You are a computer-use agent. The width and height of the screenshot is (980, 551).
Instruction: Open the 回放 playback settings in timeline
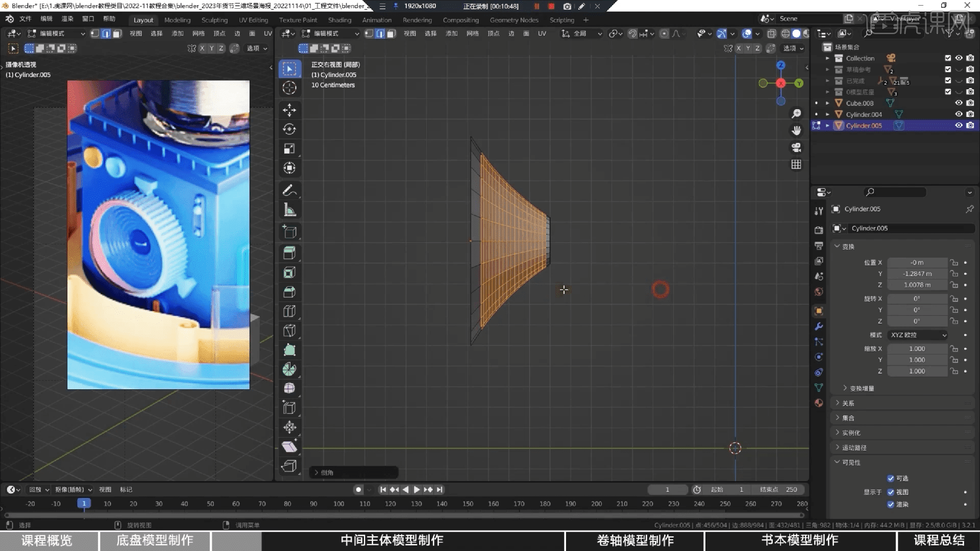point(38,490)
